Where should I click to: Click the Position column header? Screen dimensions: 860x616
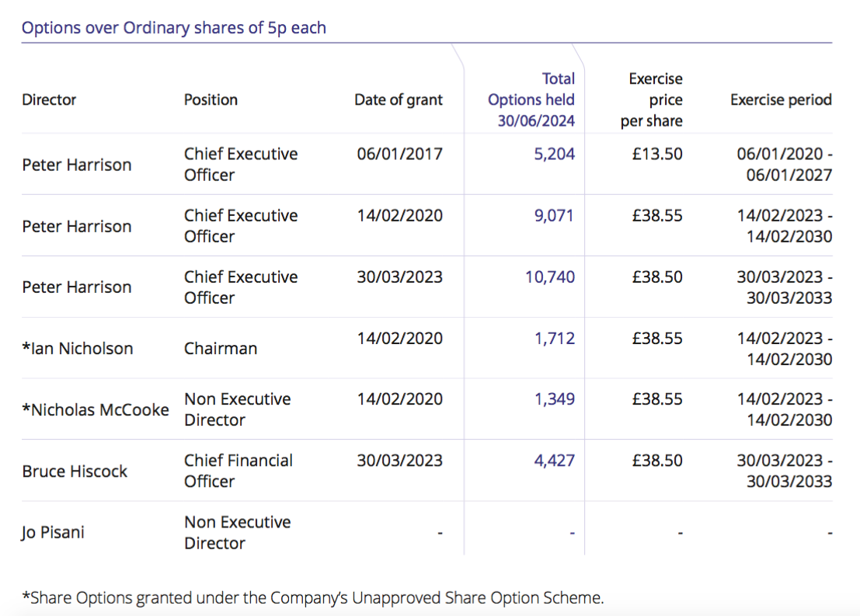point(211,99)
